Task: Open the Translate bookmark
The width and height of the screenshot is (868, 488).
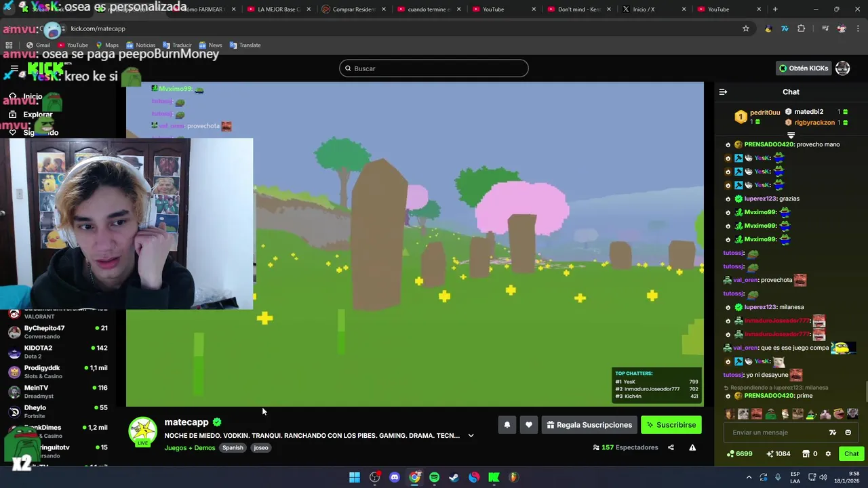Action: click(245, 45)
